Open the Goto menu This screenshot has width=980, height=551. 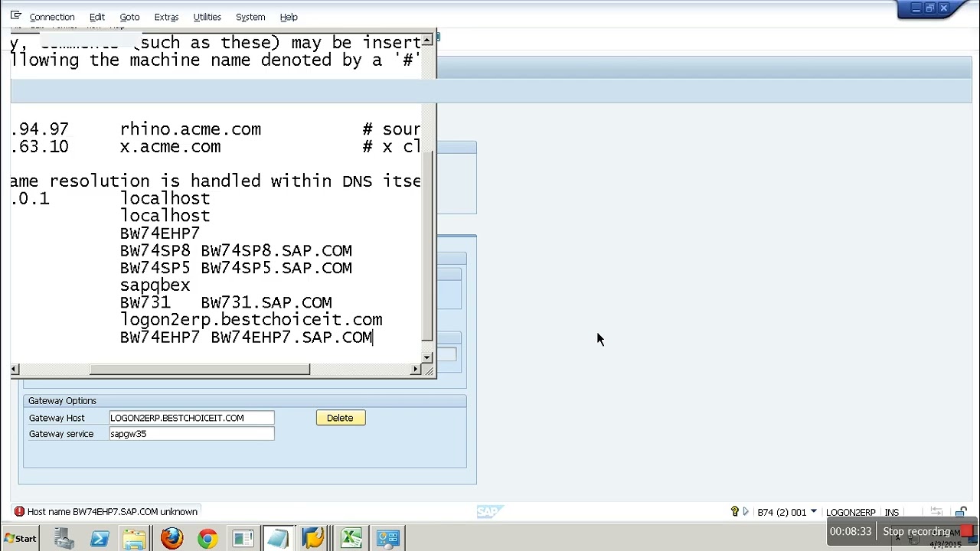pyautogui.click(x=129, y=17)
